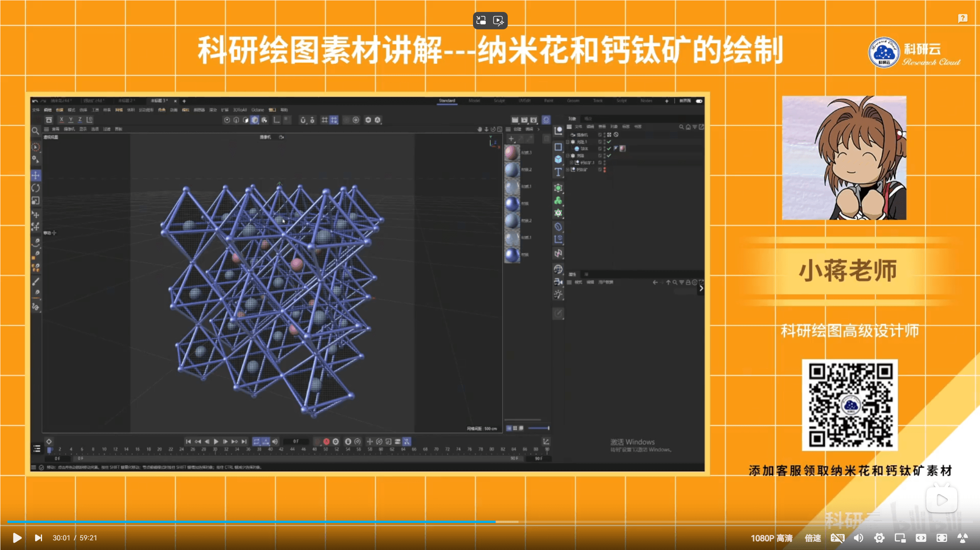
Task: Click the coordinate system icon beside Z
Action: (x=89, y=120)
